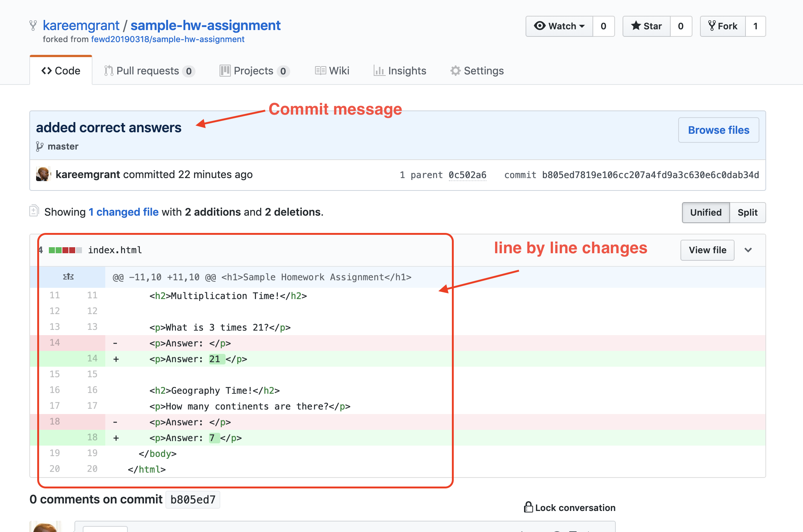Click deleted line 14 number
This screenshot has width=803, height=532.
click(55, 343)
